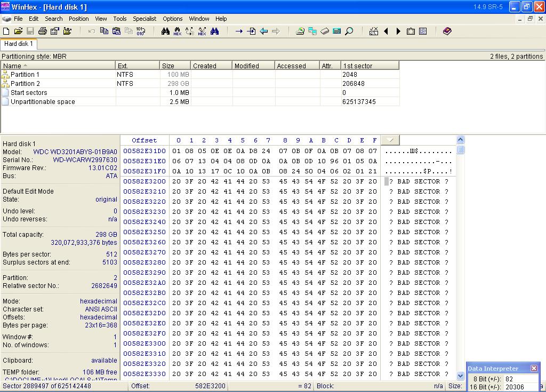Create a new file with toolbar icon
546x392 pixels.
[6, 31]
